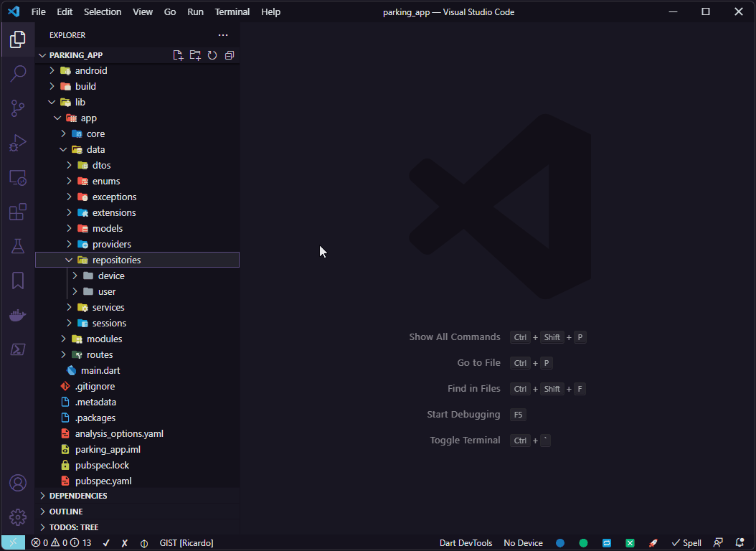The image size is (756, 551).
Task: Open pubspec.lock file
Action: pos(138,465)
